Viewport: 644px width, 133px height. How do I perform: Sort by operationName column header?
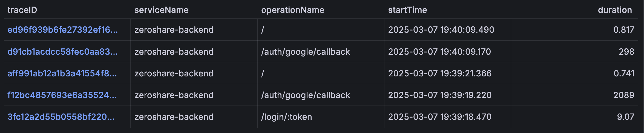click(x=293, y=10)
